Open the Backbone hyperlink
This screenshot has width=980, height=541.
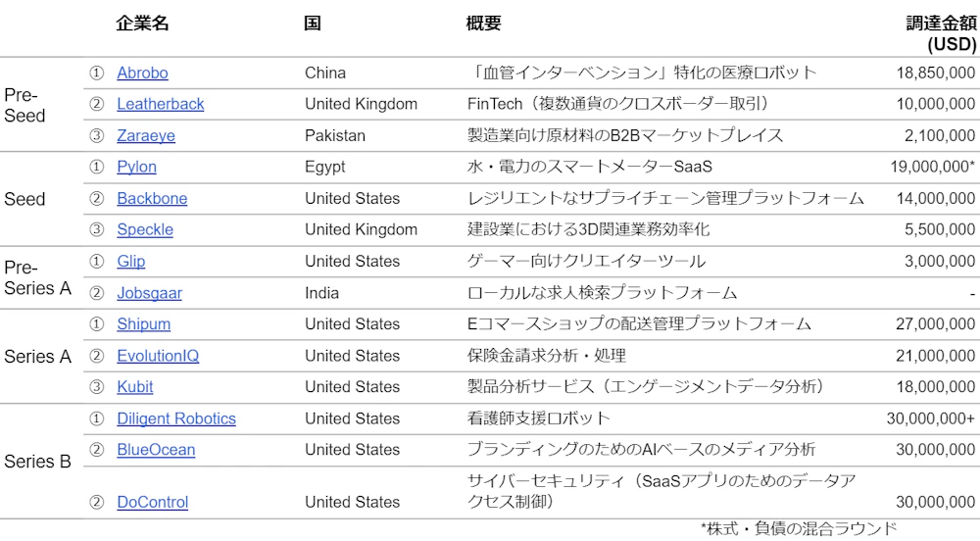click(152, 198)
